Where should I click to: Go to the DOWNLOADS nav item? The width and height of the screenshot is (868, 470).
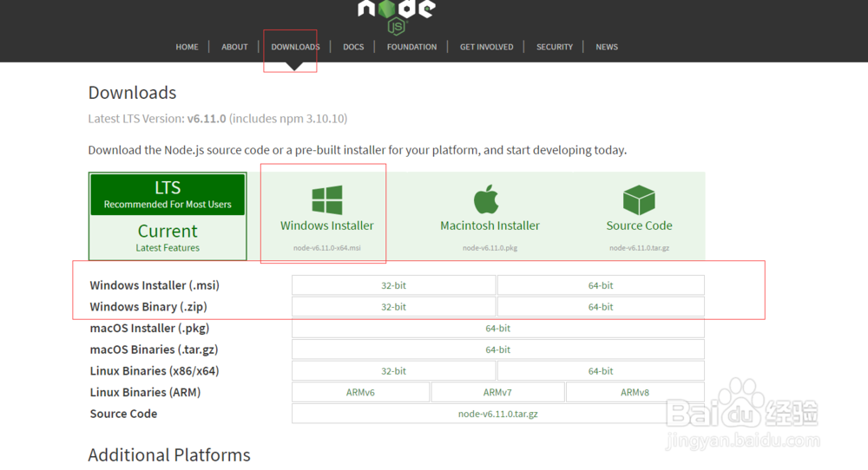(x=295, y=47)
